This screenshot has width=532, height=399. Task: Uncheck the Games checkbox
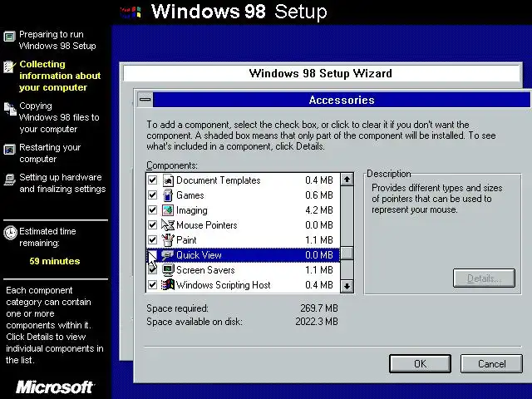[x=153, y=195]
